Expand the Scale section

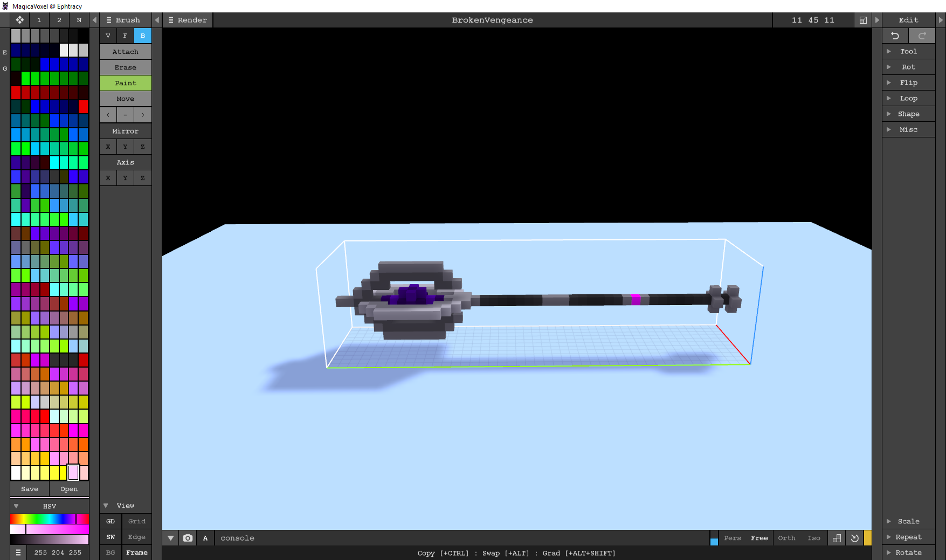908,521
